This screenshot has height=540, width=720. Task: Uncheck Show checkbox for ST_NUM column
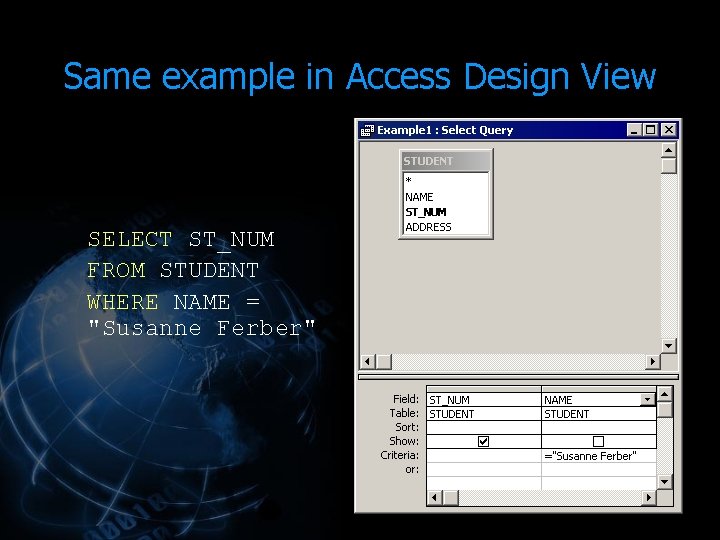pyautogui.click(x=483, y=441)
